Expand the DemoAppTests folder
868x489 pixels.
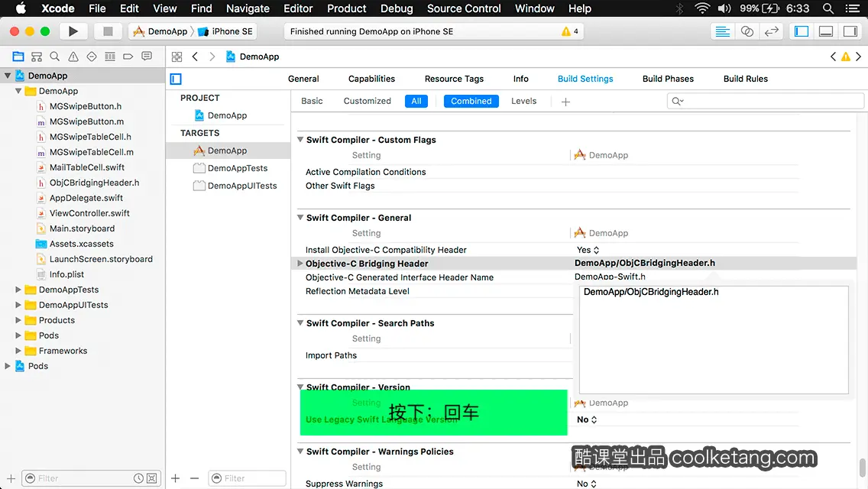pyautogui.click(x=18, y=290)
